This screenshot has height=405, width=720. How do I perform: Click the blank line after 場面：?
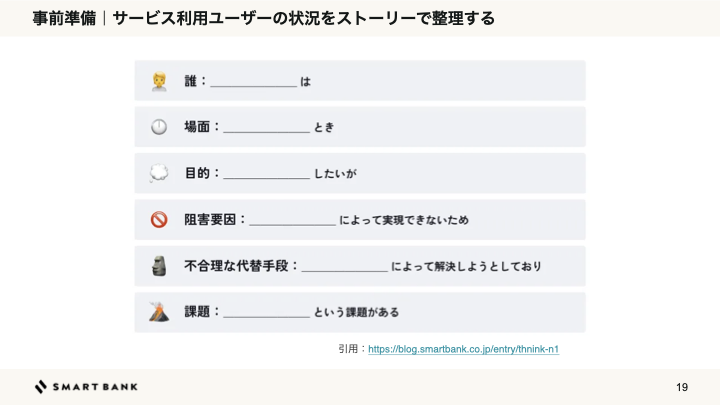pos(266,131)
